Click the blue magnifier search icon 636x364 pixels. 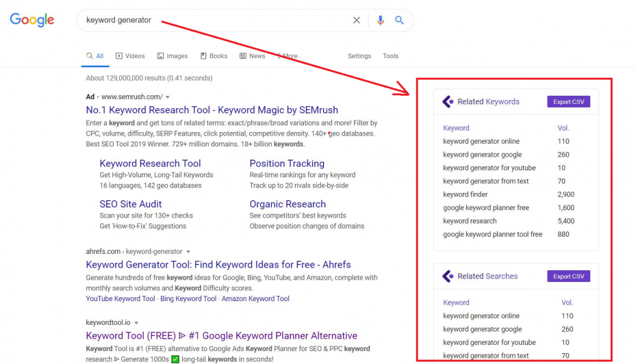tap(400, 21)
